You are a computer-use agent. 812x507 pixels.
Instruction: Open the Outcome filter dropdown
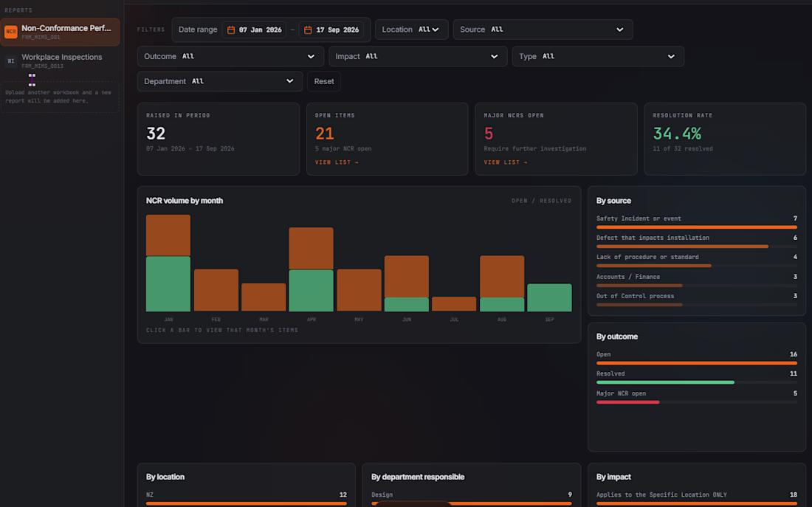tap(230, 56)
